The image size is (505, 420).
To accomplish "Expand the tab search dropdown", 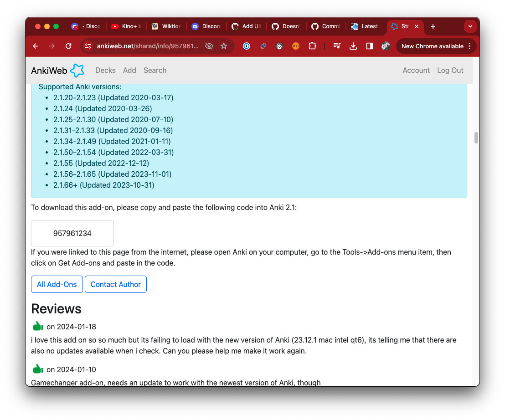I will (470, 26).
